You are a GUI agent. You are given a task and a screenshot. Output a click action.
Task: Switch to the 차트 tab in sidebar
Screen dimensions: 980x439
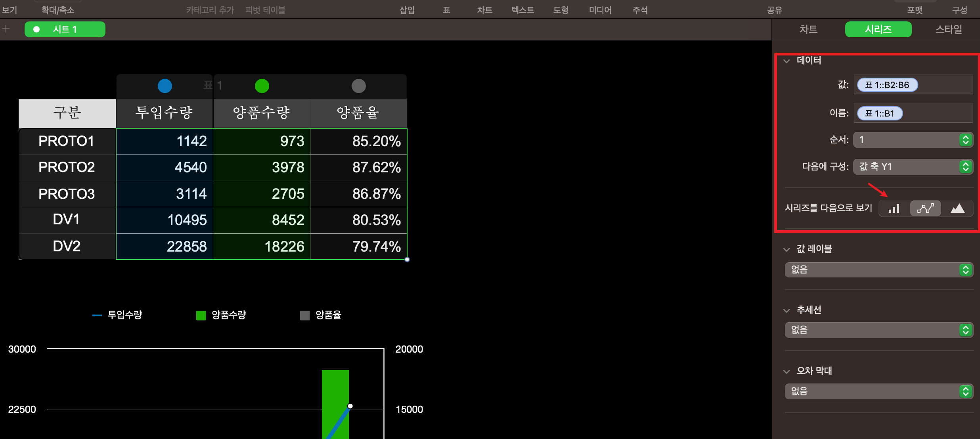pyautogui.click(x=808, y=29)
